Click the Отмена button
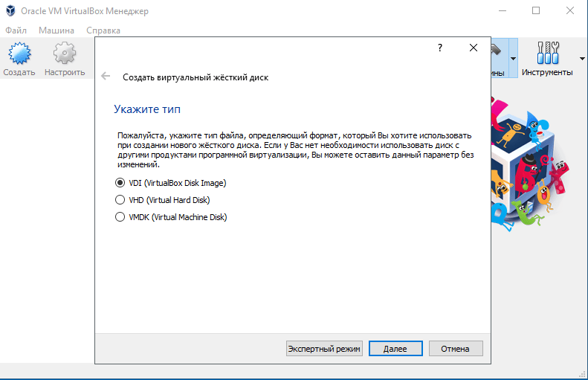 (x=456, y=349)
